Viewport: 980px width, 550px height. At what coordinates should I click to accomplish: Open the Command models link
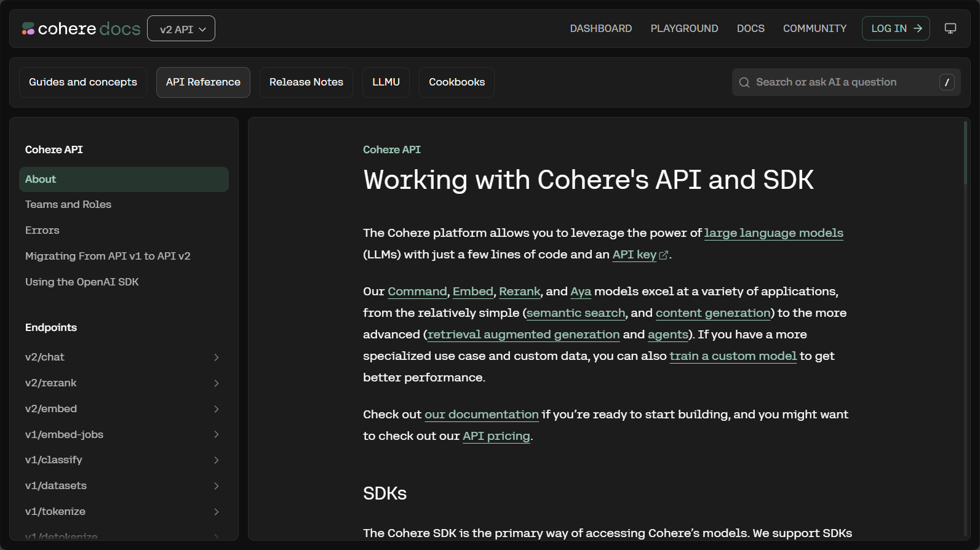417,292
